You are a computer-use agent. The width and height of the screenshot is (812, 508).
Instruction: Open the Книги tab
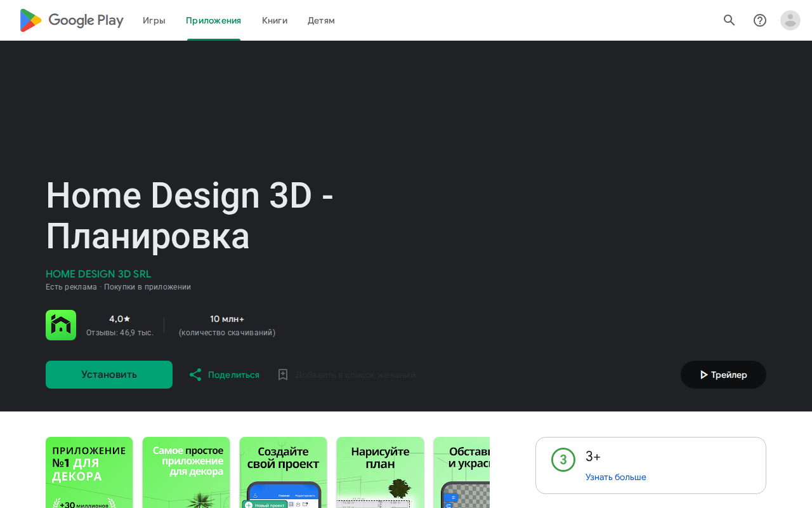point(275,20)
